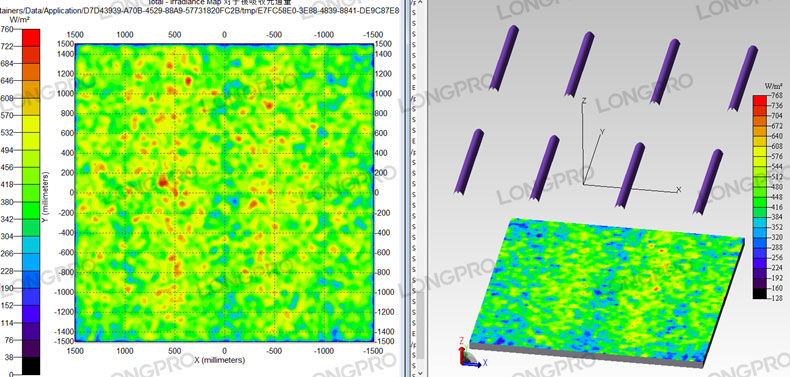
Task: Click the scrollbar down arrow in middle list
Action: click(421, 372)
